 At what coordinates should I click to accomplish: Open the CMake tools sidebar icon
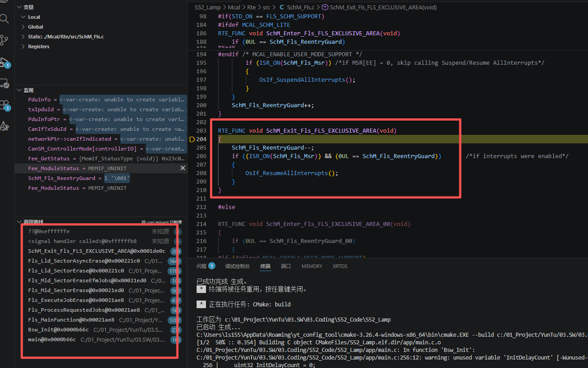coord(4,126)
